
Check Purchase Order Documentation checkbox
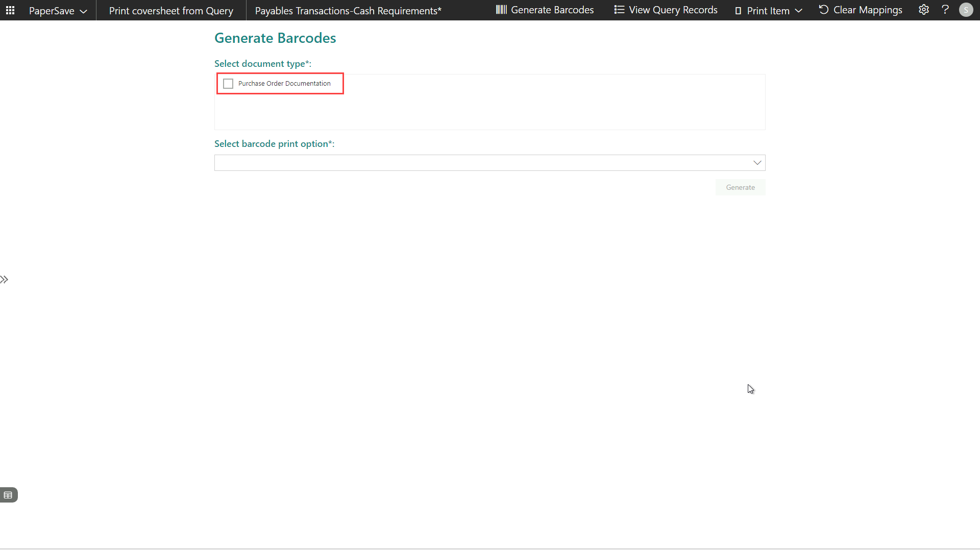(228, 84)
